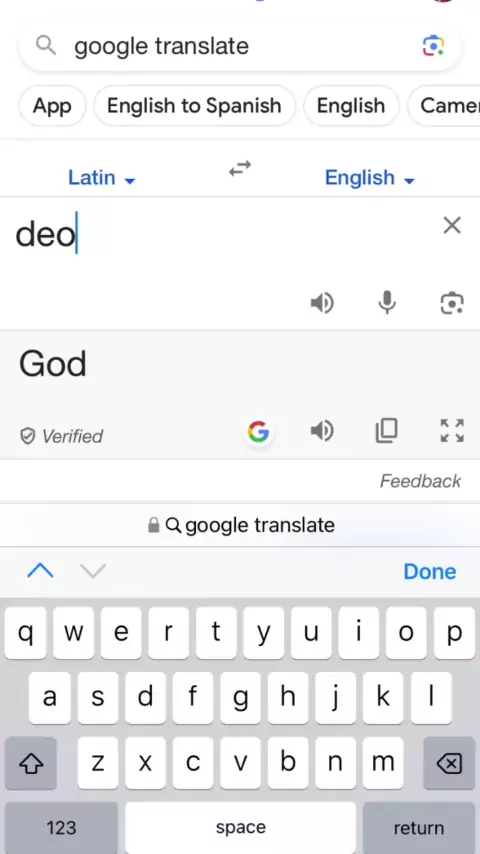This screenshot has height=854, width=480.
Task: Tap the Google G search icon
Action: tap(258, 432)
